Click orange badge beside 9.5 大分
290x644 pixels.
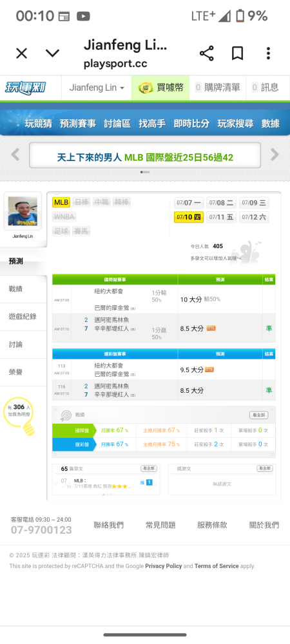click(209, 370)
